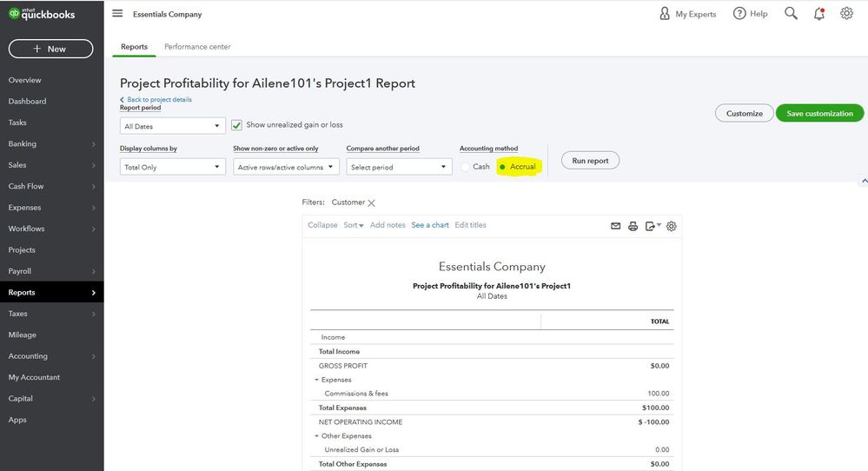The width and height of the screenshot is (868, 471).
Task: Click the Commissions & fees row
Action: (492, 394)
